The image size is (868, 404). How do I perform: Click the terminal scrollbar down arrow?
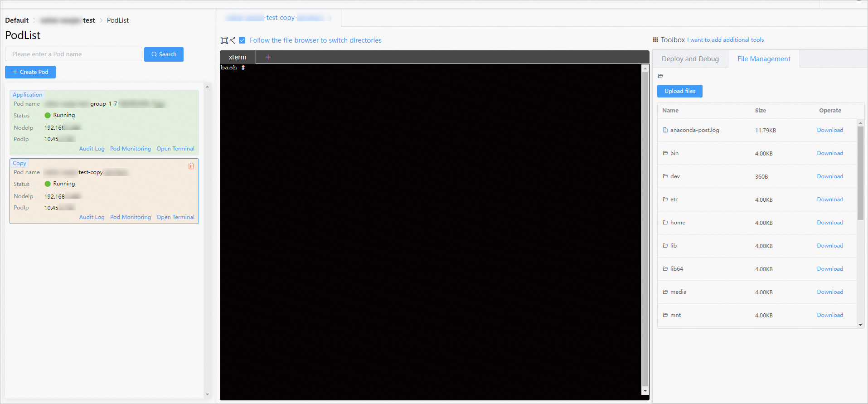645,391
